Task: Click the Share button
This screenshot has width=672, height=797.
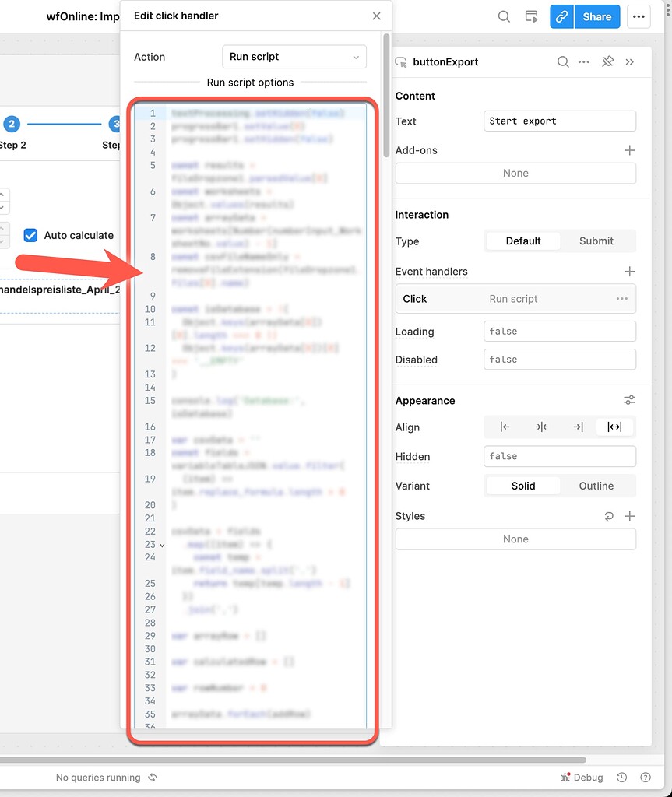Action: [x=596, y=16]
